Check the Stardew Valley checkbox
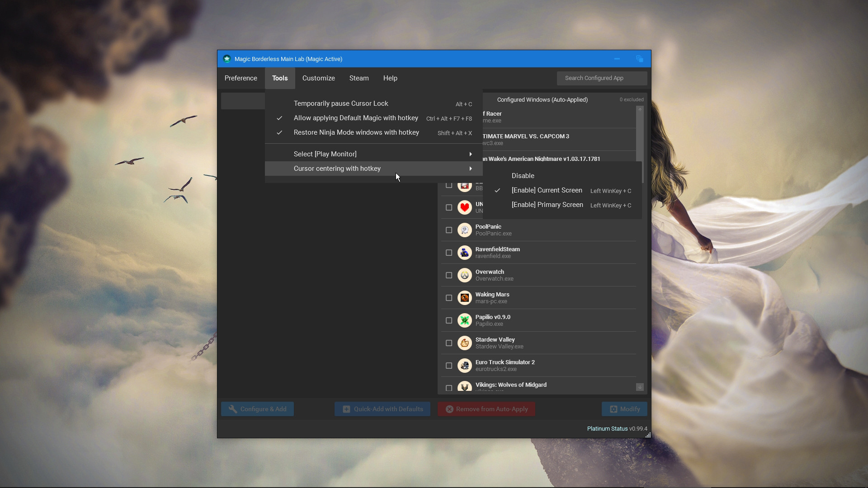Screen dimensions: 868x488 [448, 343]
